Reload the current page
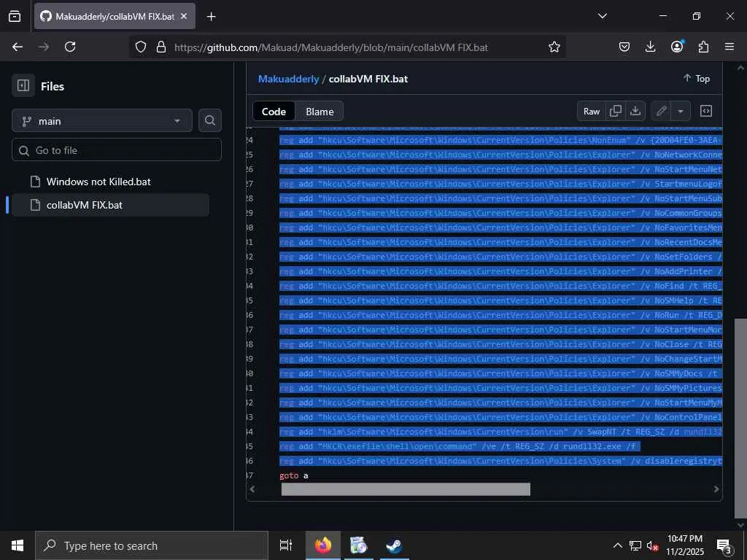This screenshot has height=560, width=747. (x=70, y=47)
